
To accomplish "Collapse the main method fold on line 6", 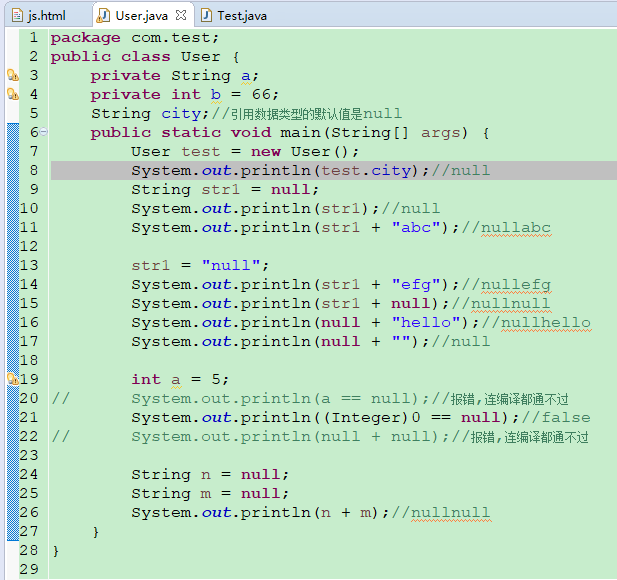I will (x=44, y=132).
